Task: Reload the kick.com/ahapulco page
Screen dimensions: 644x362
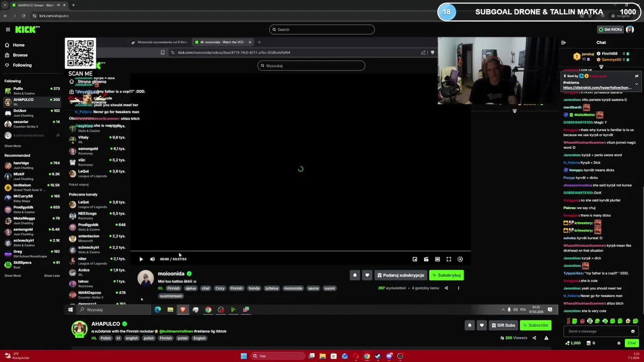Action: 23,16
